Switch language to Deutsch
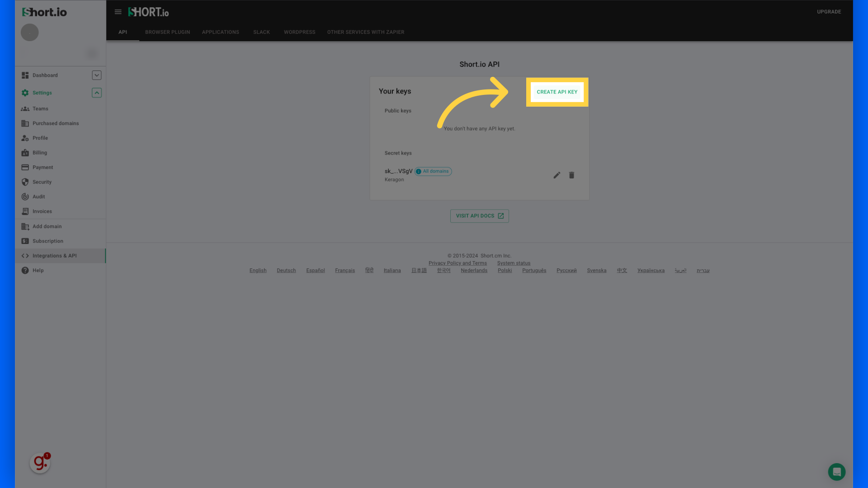868x488 pixels. pyautogui.click(x=286, y=271)
